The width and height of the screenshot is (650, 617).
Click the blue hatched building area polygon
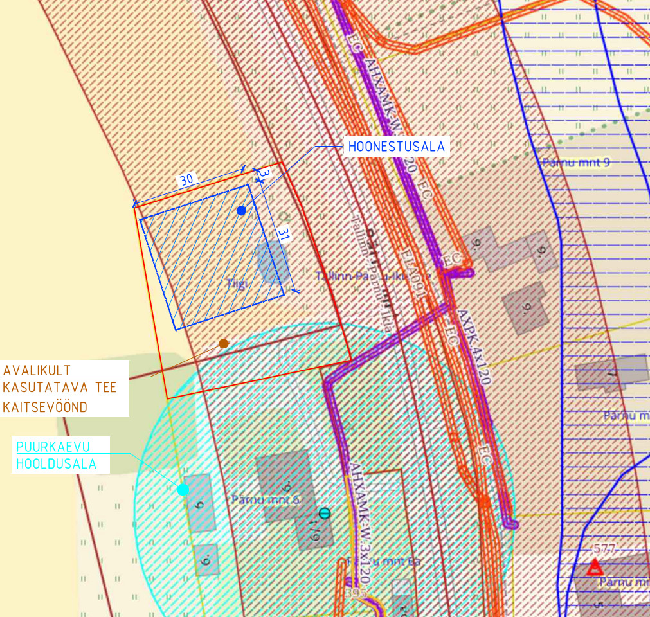tap(213, 257)
